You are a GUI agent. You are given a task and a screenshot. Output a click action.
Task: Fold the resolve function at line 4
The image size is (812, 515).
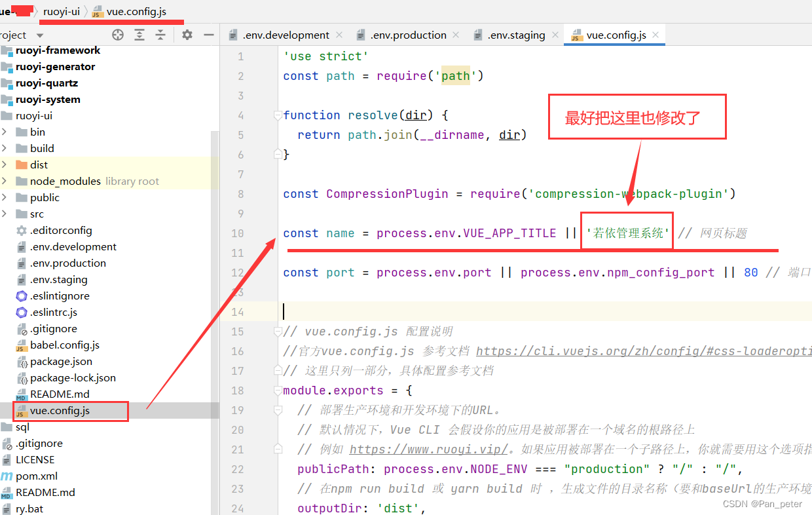[278, 115]
